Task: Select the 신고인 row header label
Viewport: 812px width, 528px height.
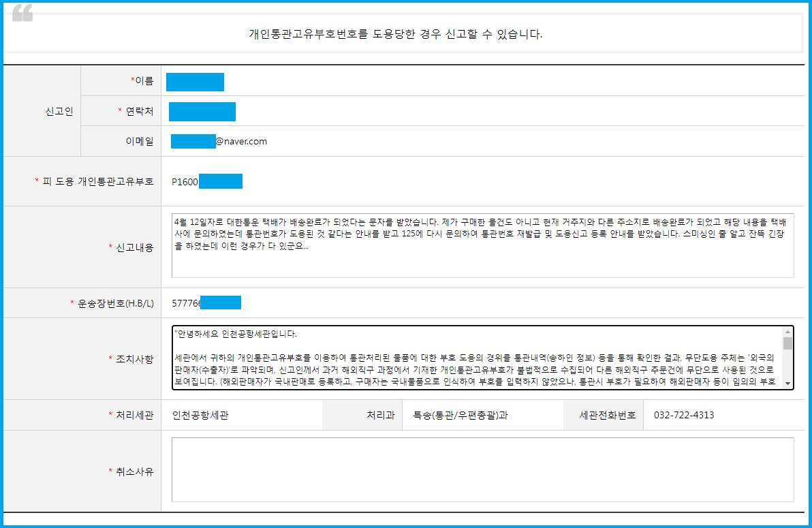Action: click(42, 111)
